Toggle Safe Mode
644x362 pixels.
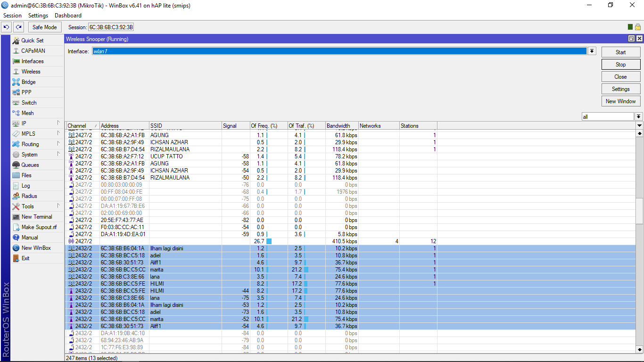[x=44, y=27]
